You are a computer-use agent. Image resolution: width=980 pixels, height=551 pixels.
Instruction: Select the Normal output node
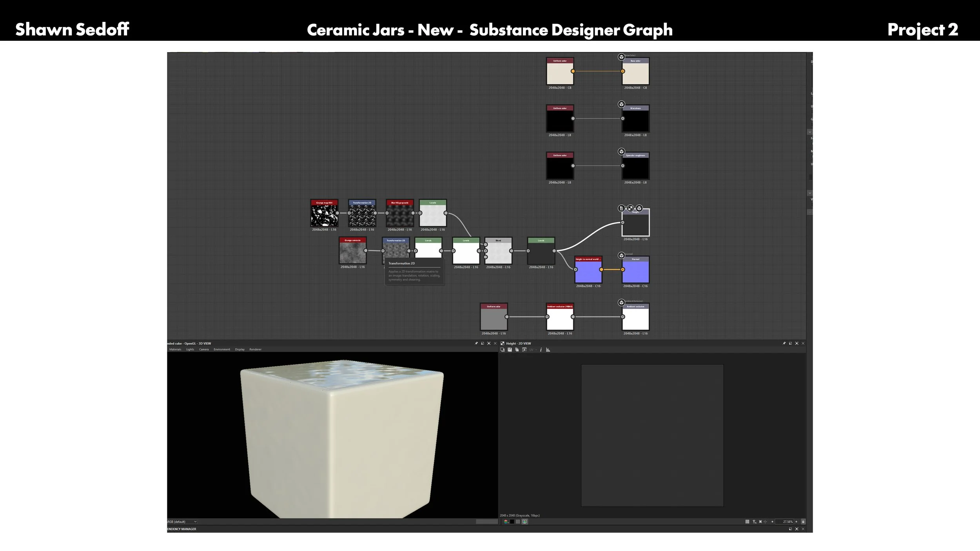pyautogui.click(x=635, y=270)
